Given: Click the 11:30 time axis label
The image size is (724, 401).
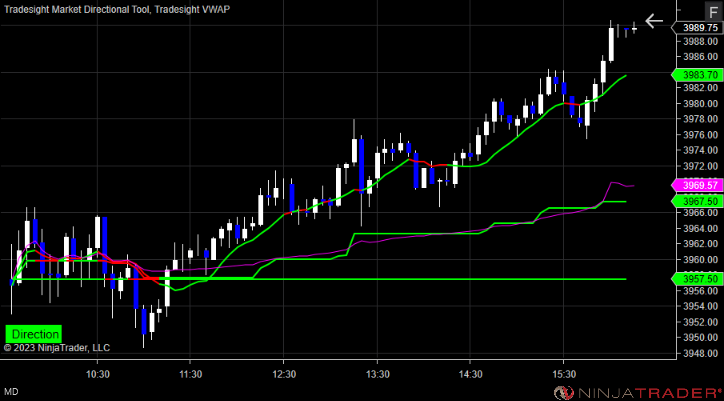Looking at the screenshot, I should [x=190, y=375].
